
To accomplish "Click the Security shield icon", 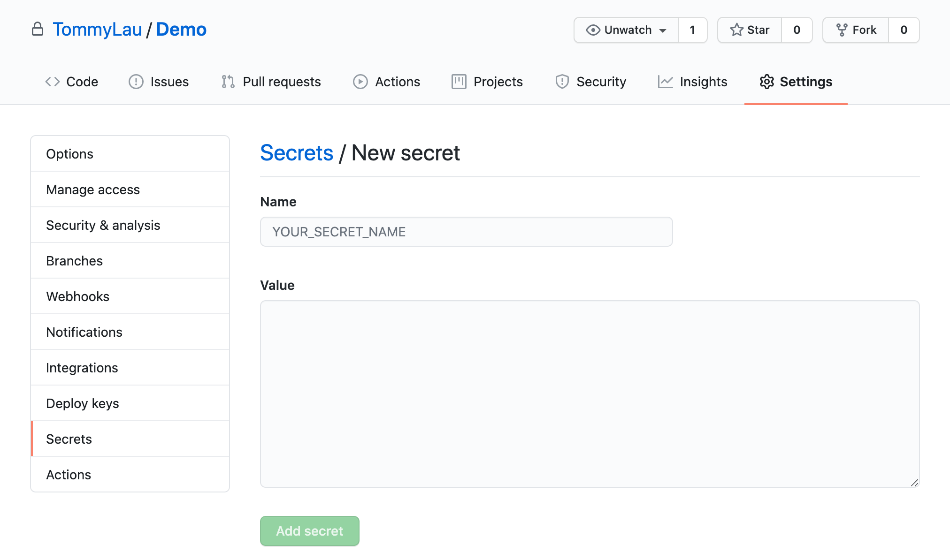I will (562, 82).
